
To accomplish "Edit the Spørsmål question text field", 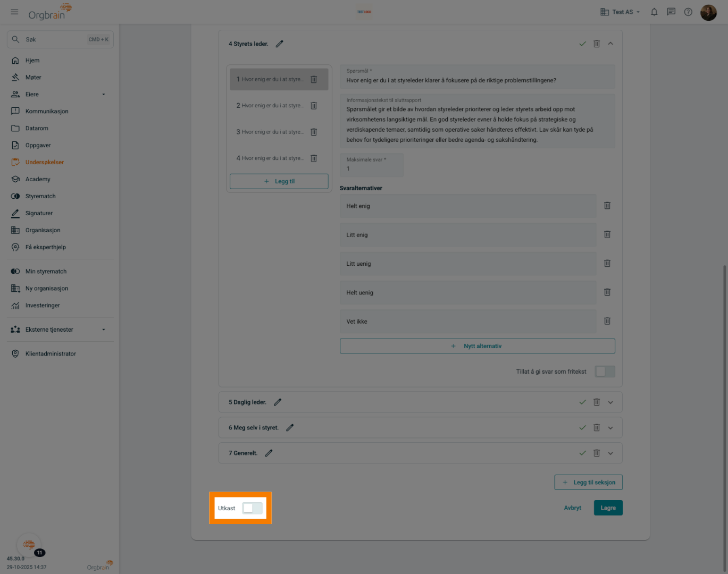I will pyautogui.click(x=477, y=77).
